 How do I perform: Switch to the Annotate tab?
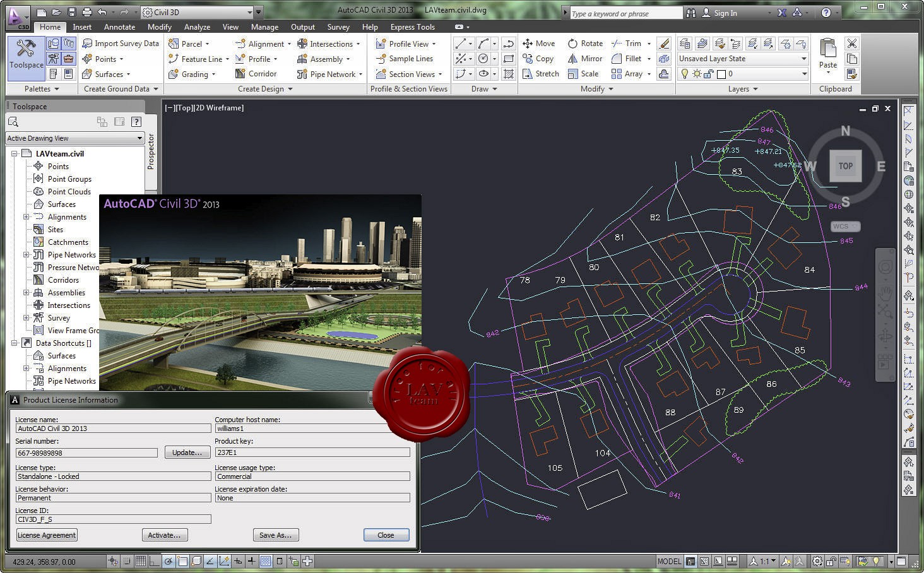point(119,27)
